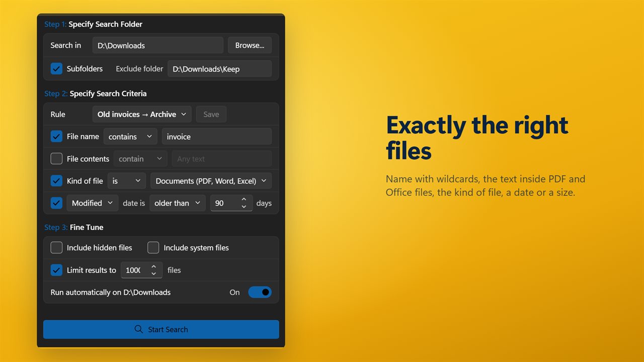Click the File contents 'Any text' field
Viewport: 644px width, 362px height.
click(x=222, y=159)
